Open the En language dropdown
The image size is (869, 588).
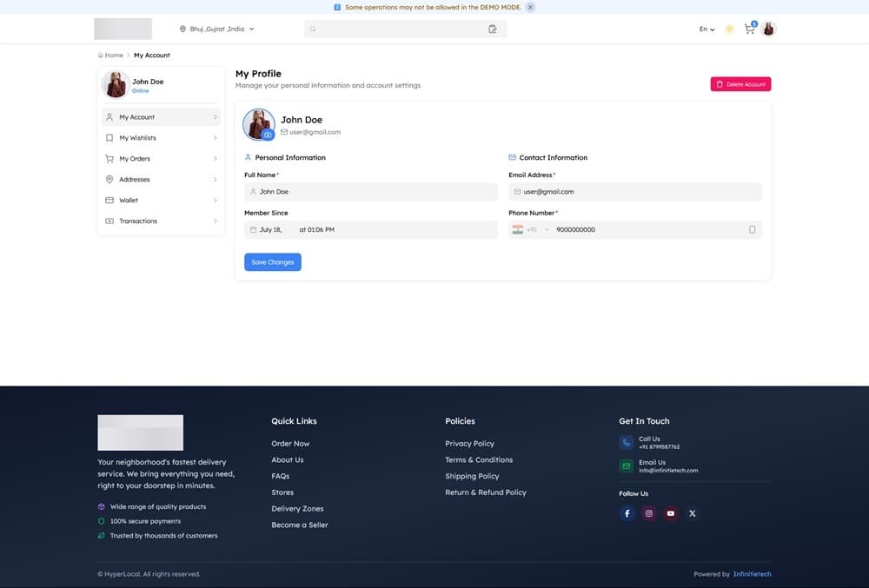point(706,29)
